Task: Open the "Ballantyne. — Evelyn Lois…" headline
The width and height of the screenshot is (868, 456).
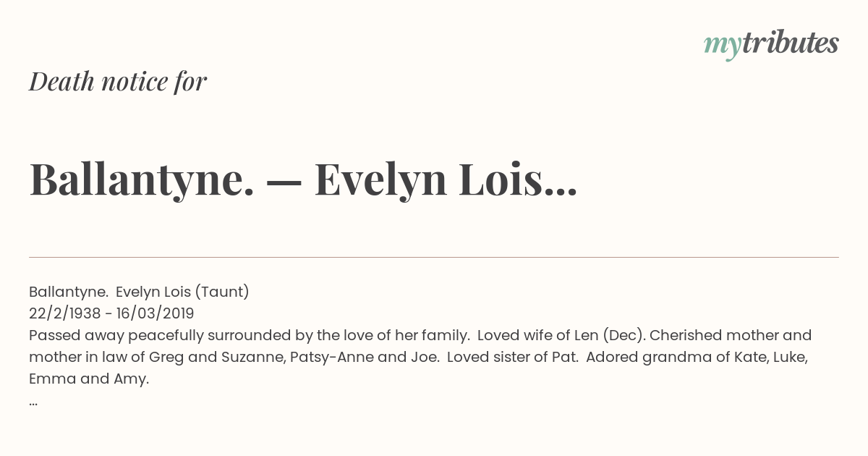Action: (302, 179)
